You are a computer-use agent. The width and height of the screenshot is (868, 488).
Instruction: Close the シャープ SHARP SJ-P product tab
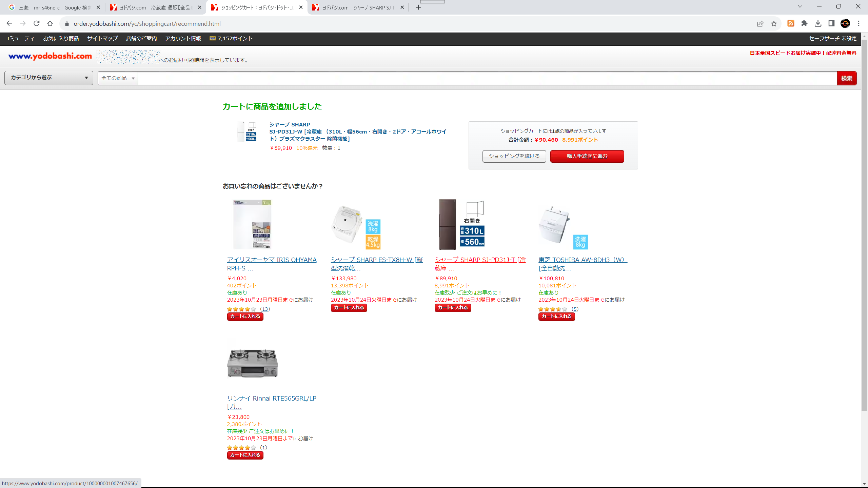click(x=402, y=7)
